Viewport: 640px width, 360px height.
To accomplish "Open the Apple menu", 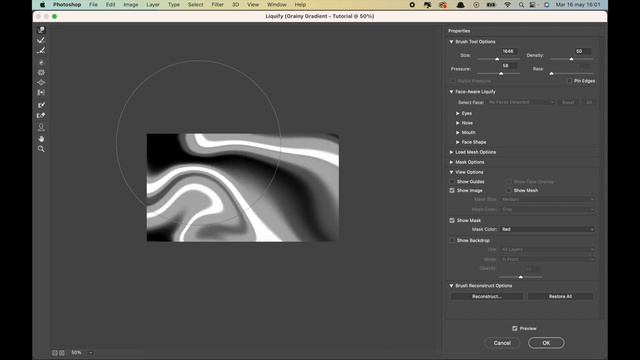I will (x=42, y=4).
